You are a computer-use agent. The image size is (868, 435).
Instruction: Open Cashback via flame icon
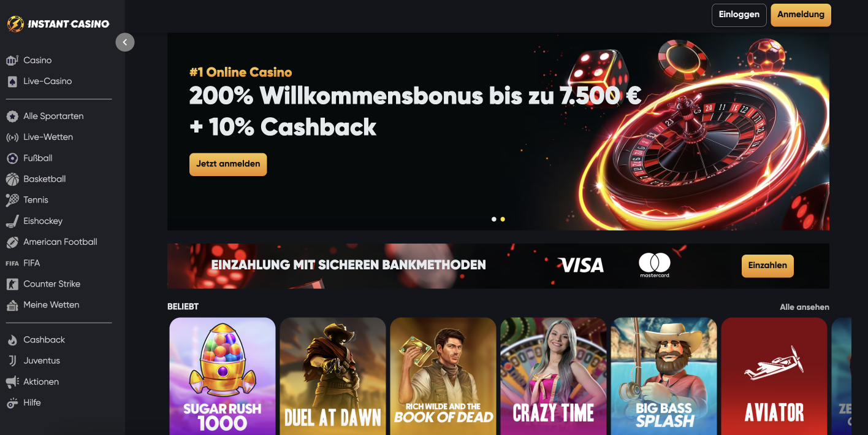pos(12,340)
